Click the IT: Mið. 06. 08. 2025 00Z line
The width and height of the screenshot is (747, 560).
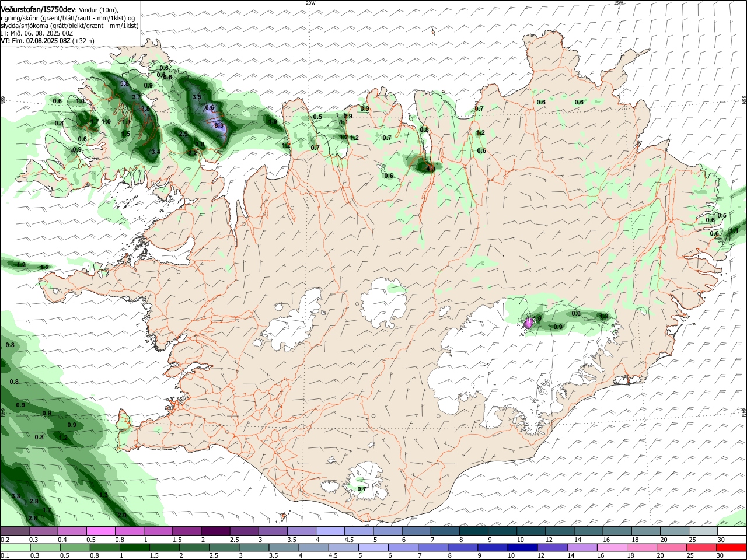[x=36, y=33]
